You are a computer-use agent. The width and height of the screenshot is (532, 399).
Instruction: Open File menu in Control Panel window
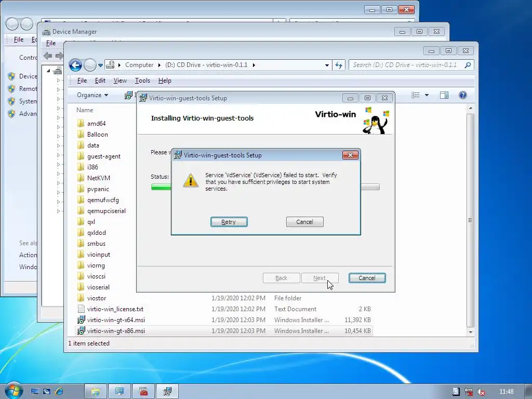pyautogui.click(x=18, y=39)
